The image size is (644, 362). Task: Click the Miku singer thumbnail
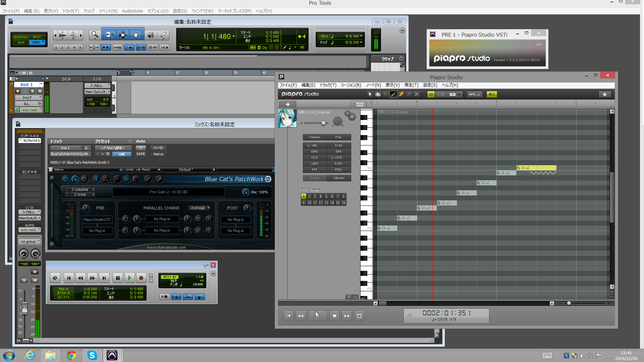point(287,118)
